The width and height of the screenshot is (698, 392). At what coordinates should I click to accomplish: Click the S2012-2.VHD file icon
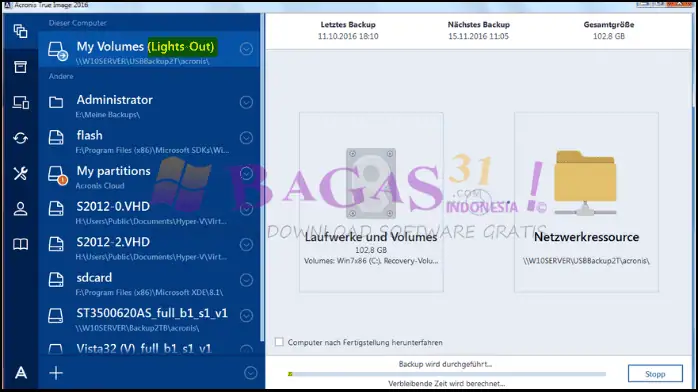[56, 244]
